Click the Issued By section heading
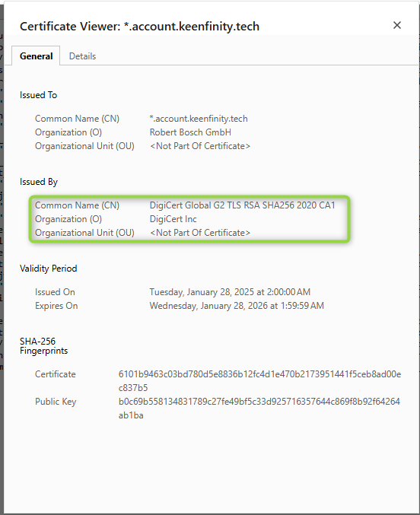Viewport: 420px width, 515px height. (39, 182)
